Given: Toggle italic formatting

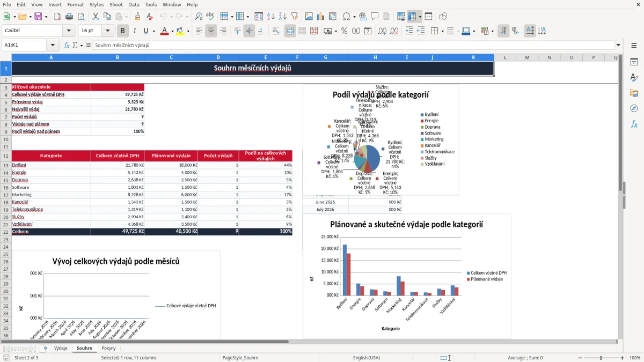Looking at the screenshot, I should 135,31.
